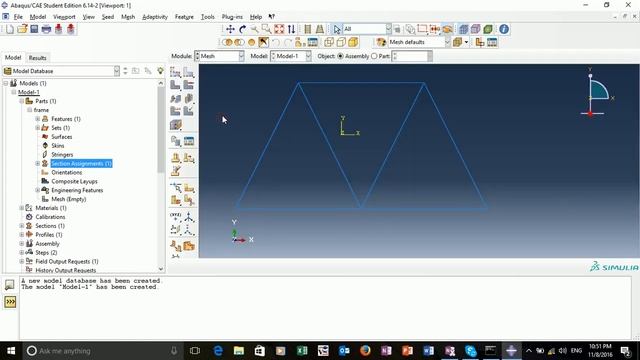Switch to the Results tab
Image resolution: width=640 pixels, height=360 pixels.
pos(38,58)
